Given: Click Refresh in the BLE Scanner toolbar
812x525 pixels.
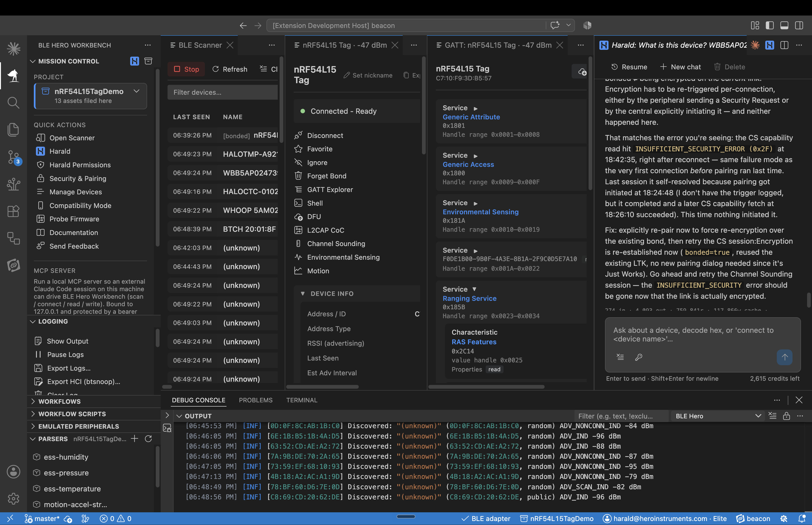Looking at the screenshot, I should coord(230,69).
